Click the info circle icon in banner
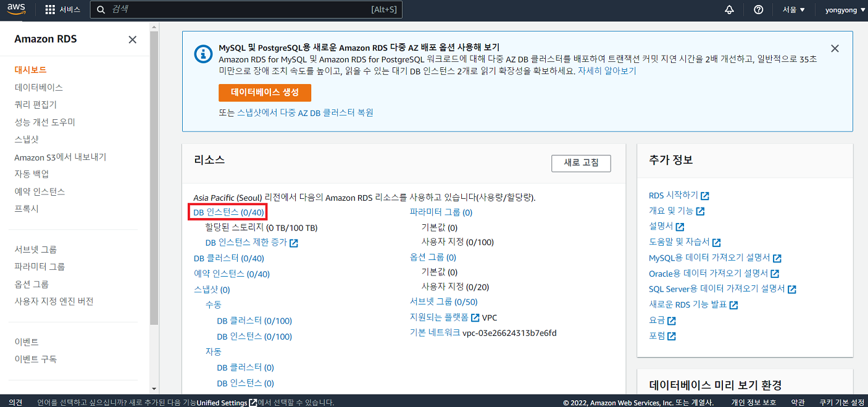The width and height of the screenshot is (868, 407). click(x=202, y=53)
